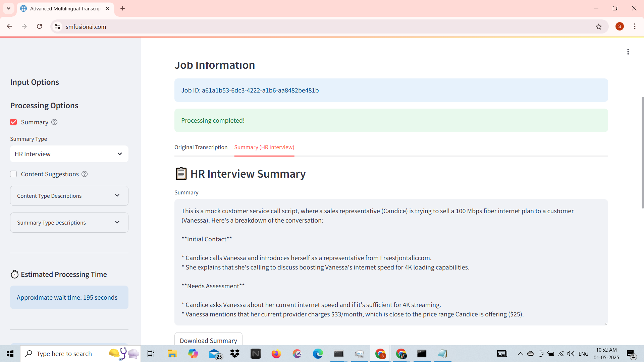Click the page vertical scrollbar

(642, 153)
